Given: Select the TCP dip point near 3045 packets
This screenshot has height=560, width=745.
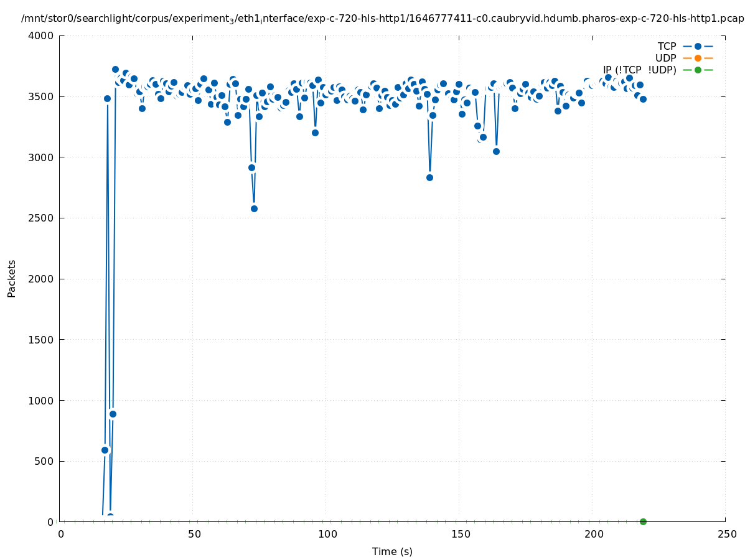Looking at the screenshot, I should pyautogui.click(x=496, y=151).
